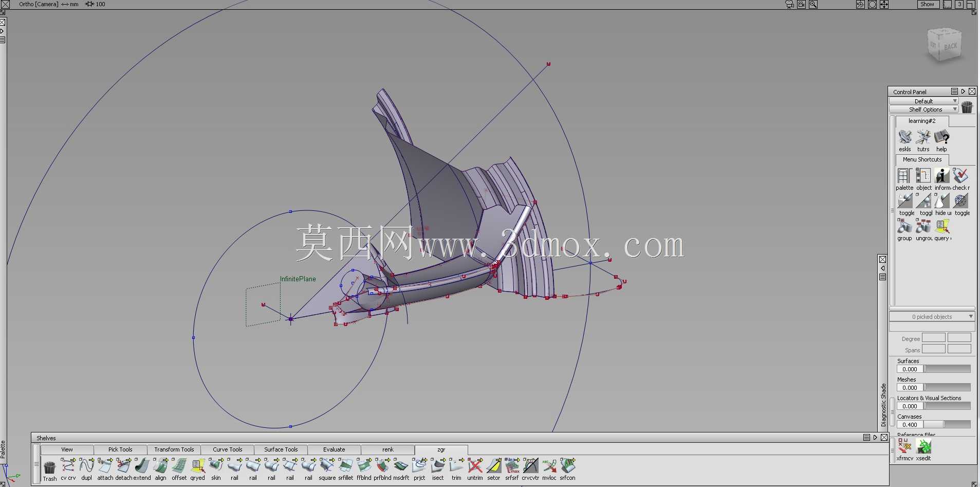980x487 pixels.
Task: Choose the srfillet surface fillet tool
Action: click(x=345, y=466)
